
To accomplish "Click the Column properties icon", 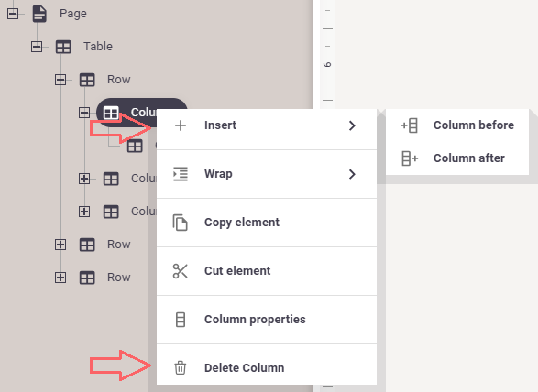I will click(x=181, y=320).
